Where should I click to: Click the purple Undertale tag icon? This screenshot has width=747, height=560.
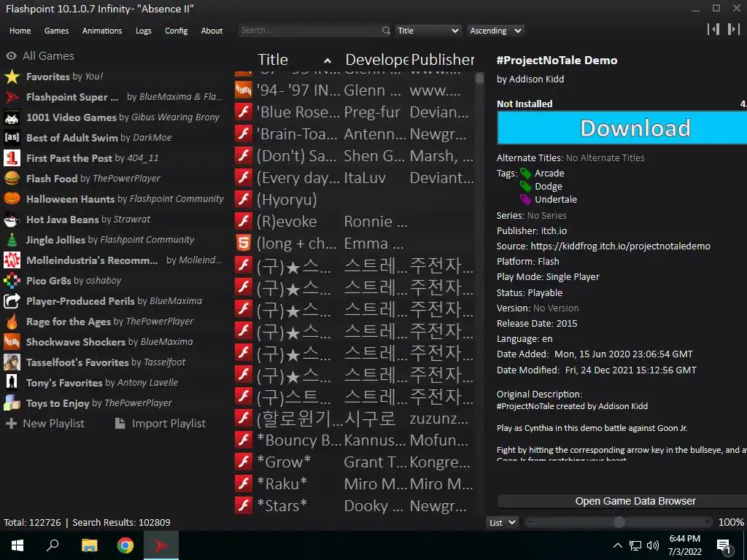coord(525,200)
